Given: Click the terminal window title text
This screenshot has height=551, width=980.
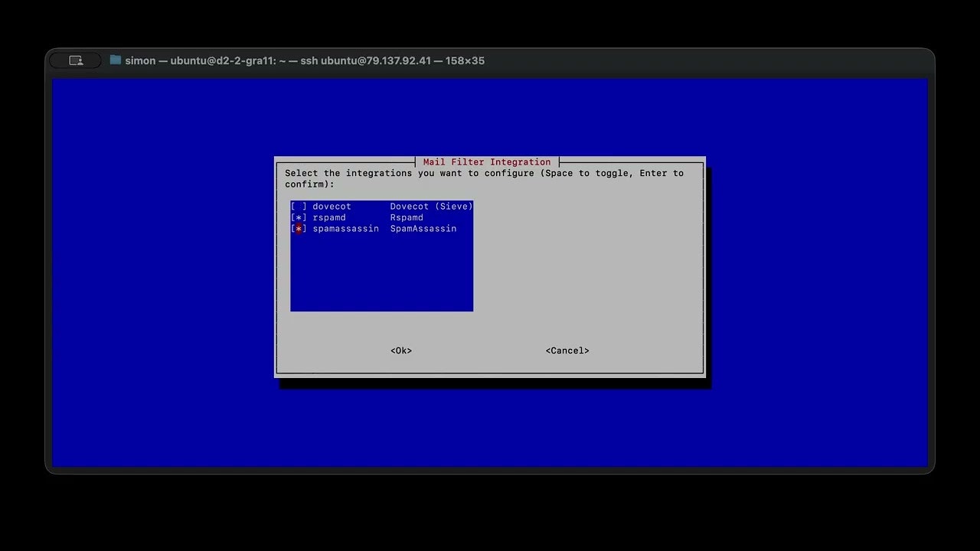Looking at the screenshot, I should click(x=305, y=60).
